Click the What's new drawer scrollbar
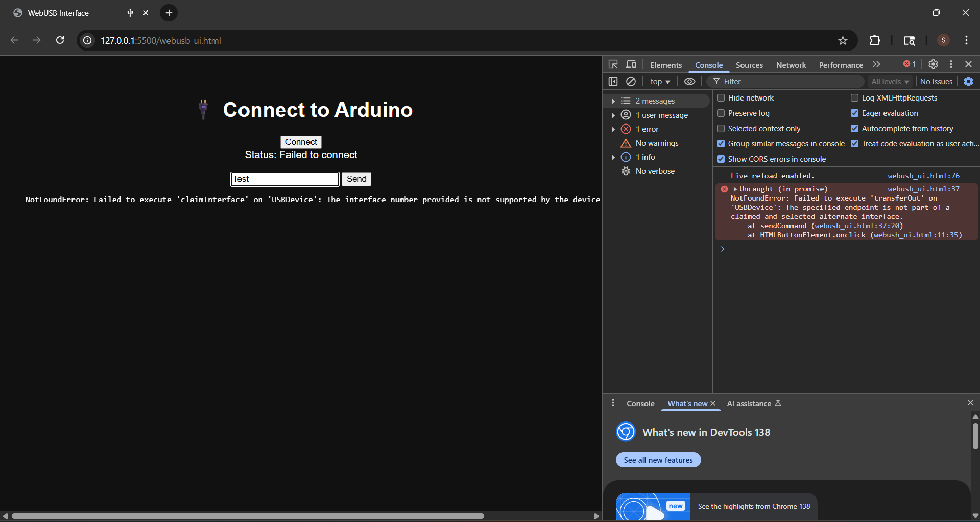Image resolution: width=980 pixels, height=522 pixels. coord(975,436)
